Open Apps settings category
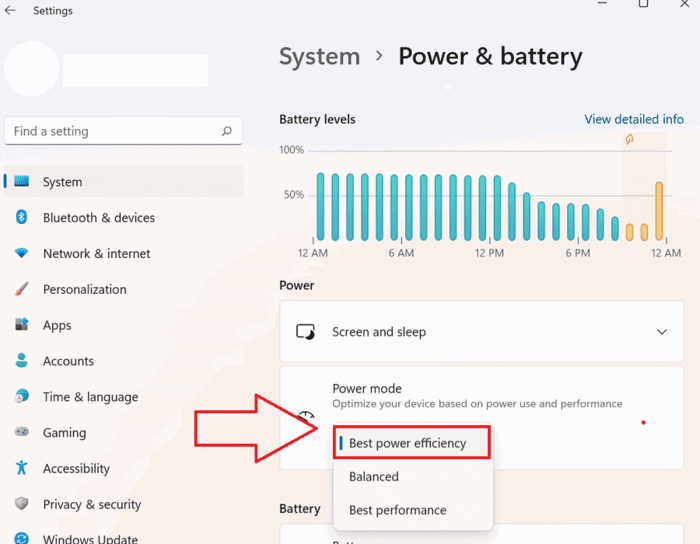700x544 pixels. coord(124,325)
